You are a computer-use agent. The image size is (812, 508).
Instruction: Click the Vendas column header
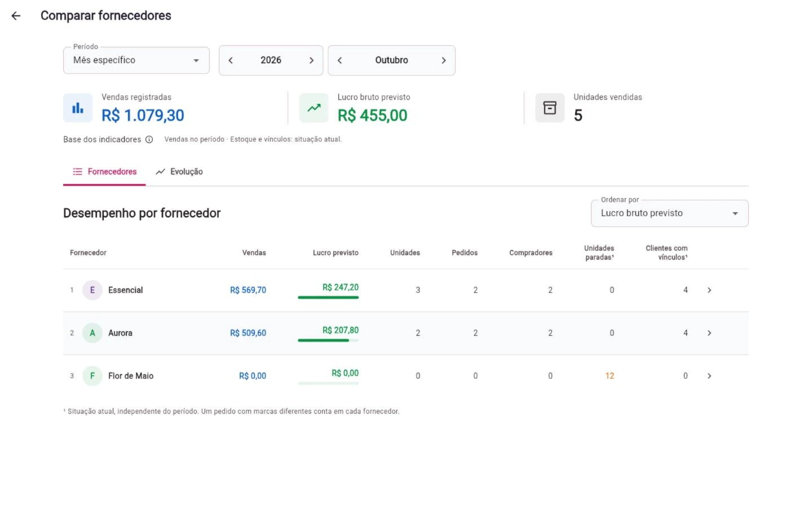pyautogui.click(x=254, y=253)
